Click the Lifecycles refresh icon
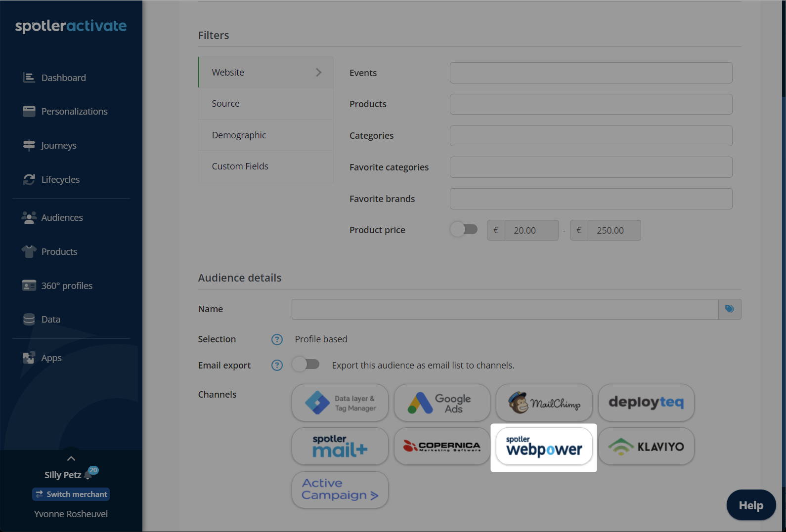The width and height of the screenshot is (786, 532). pos(29,179)
